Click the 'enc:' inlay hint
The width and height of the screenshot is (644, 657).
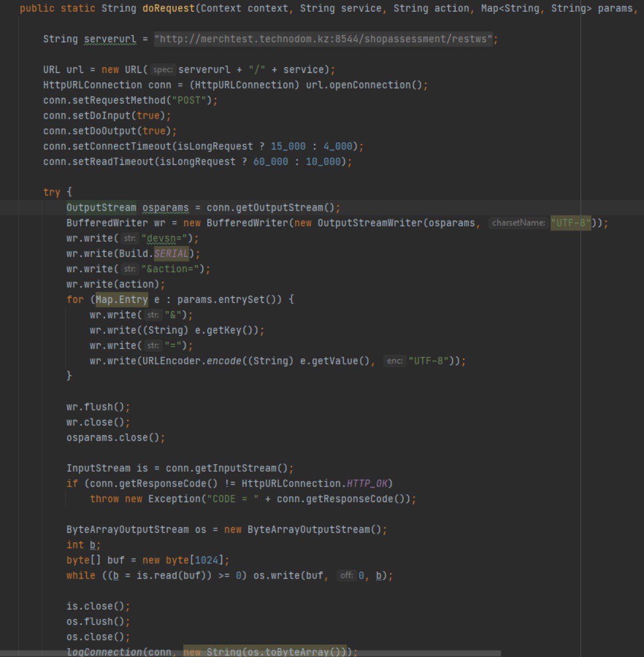pos(394,361)
